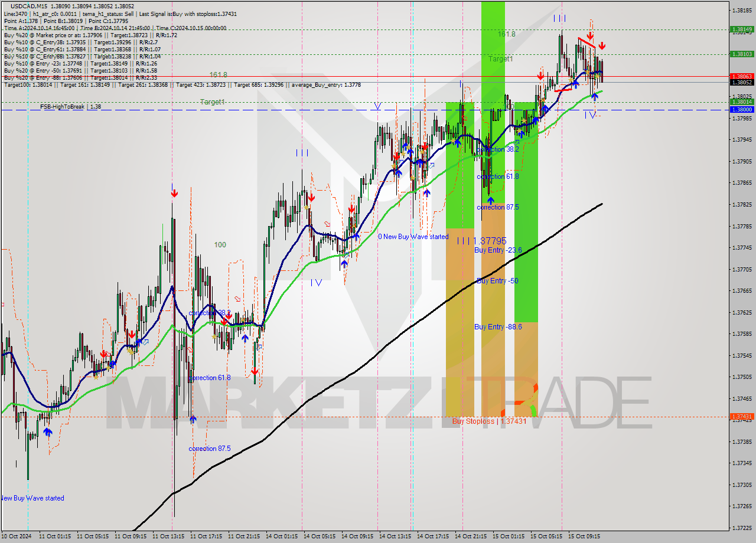The height and width of the screenshot is (543, 756).
Task: Click the 1.37785 price axis label
Action: pos(742,226)
